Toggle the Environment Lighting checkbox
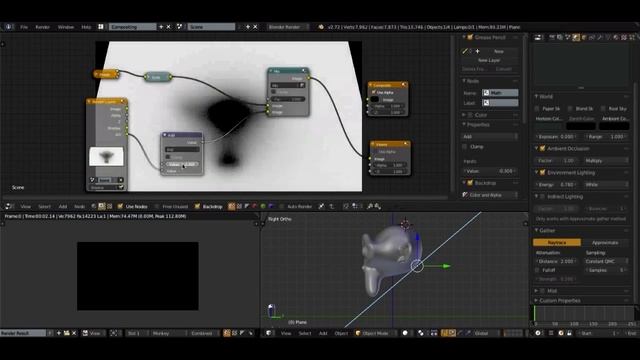The height and width of the screenshot is (360, 640). click(543, 173)
